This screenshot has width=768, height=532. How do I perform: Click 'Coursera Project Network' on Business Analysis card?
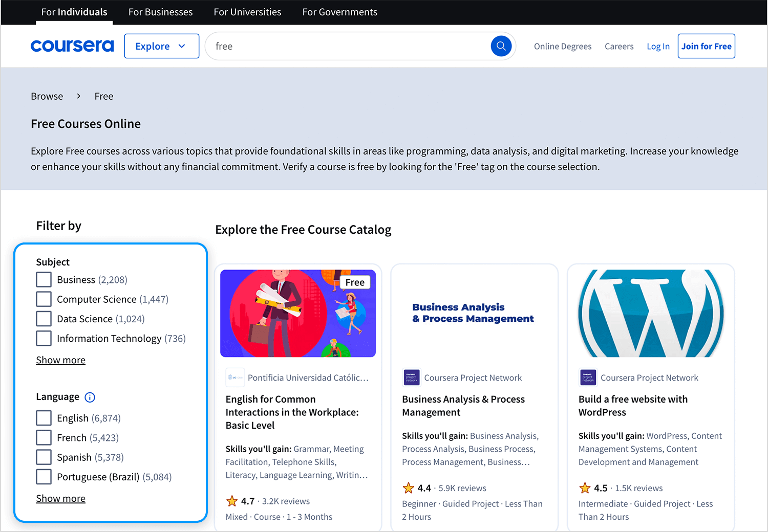tap(473, 378)
